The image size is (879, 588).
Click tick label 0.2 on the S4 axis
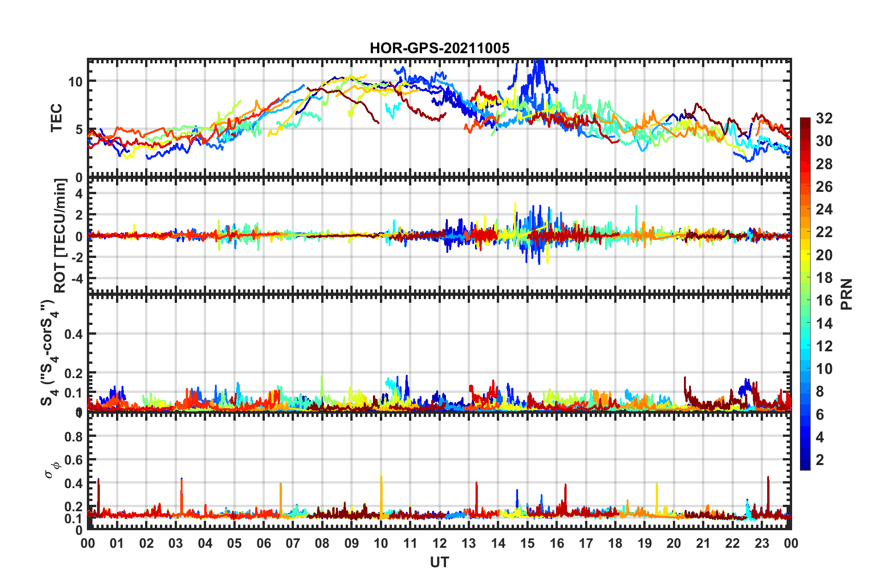pos(74,373)
